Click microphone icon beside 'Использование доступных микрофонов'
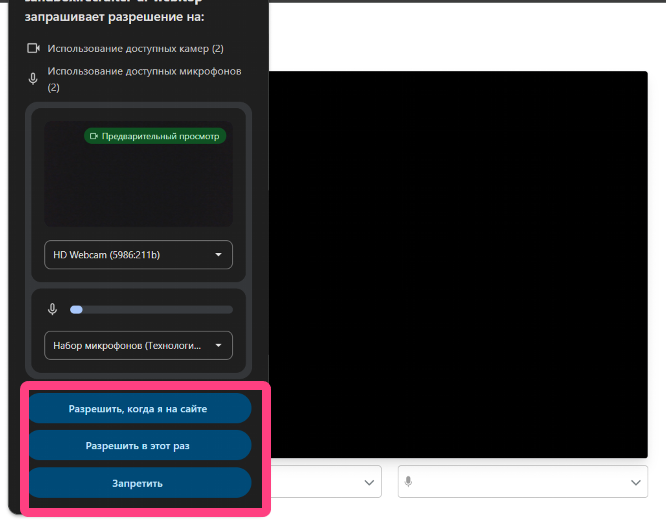Screen dimensions: 666x523 click(33, 79)
